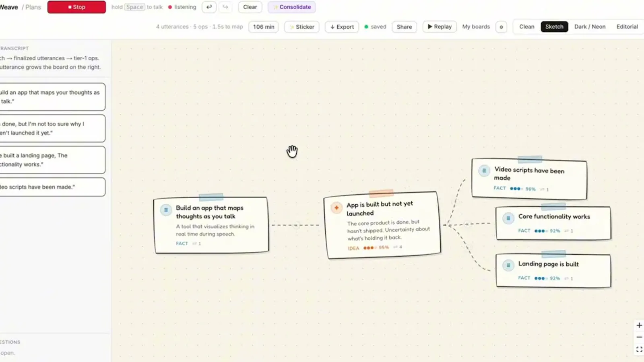Zoom out with the minus icon
The height and width of the screenshot is (362, 644).
pos(639,337)
